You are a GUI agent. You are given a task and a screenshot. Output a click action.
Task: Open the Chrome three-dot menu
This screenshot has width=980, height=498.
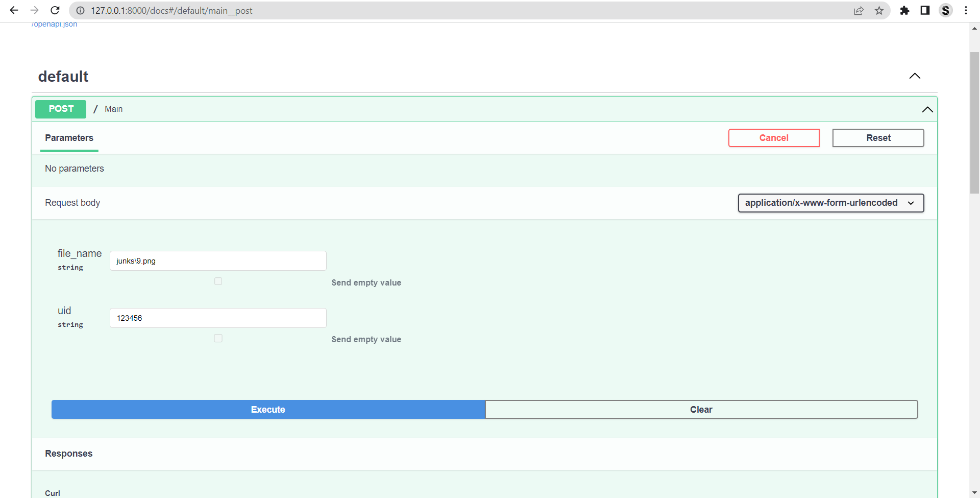point(966,10)
